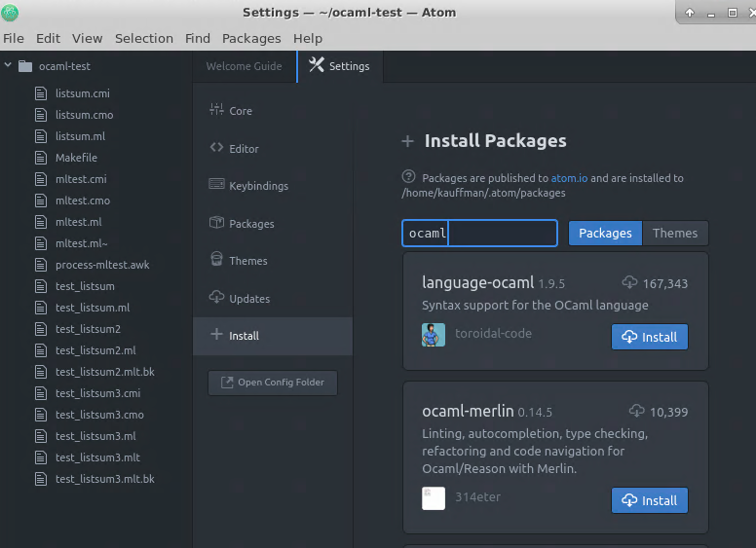Open the File menu

tap(14, 38)
